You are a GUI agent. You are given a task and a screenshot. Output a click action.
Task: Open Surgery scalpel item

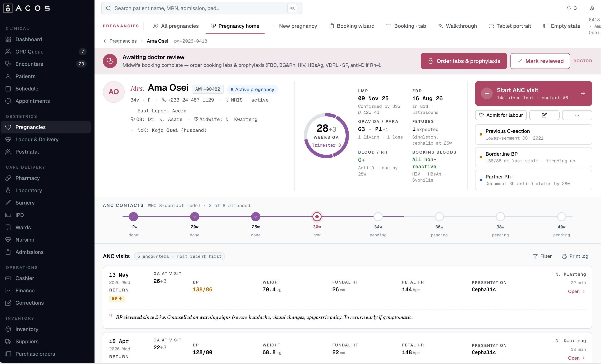point(46,203)
